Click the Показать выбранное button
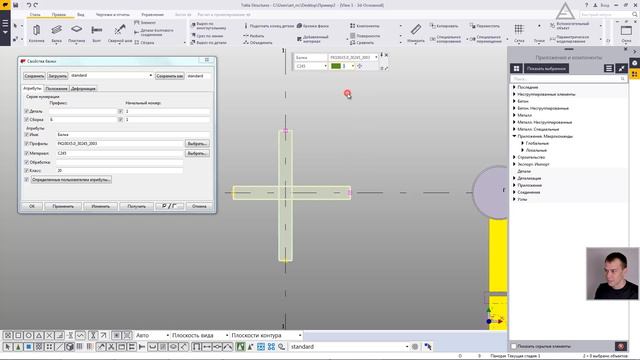The height and width of the screenshot is (360, 640). 546,68
